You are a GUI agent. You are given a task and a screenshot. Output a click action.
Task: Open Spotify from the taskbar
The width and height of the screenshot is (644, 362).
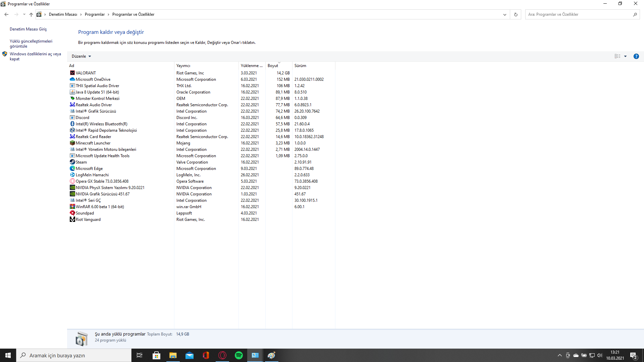click(238, 355)
